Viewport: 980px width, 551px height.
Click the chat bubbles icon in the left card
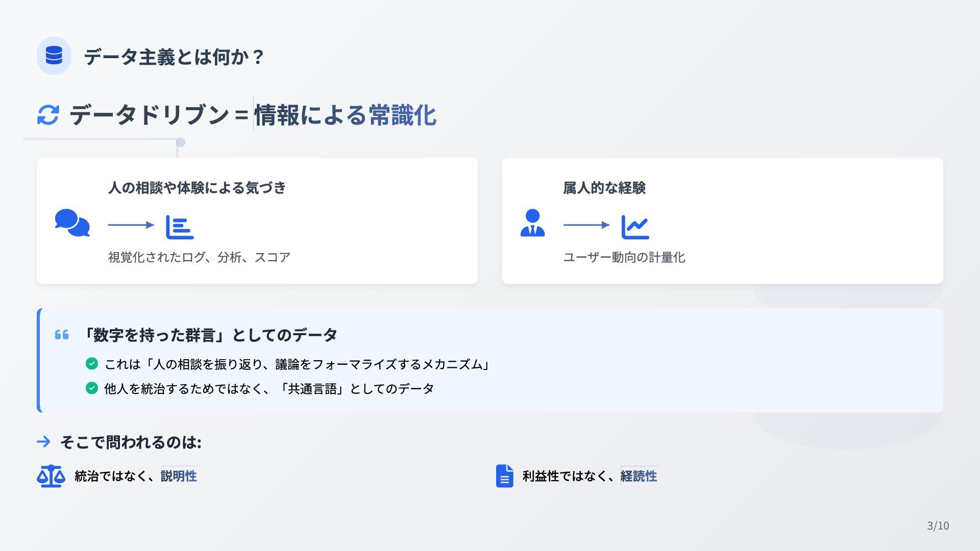coord(72,223)
